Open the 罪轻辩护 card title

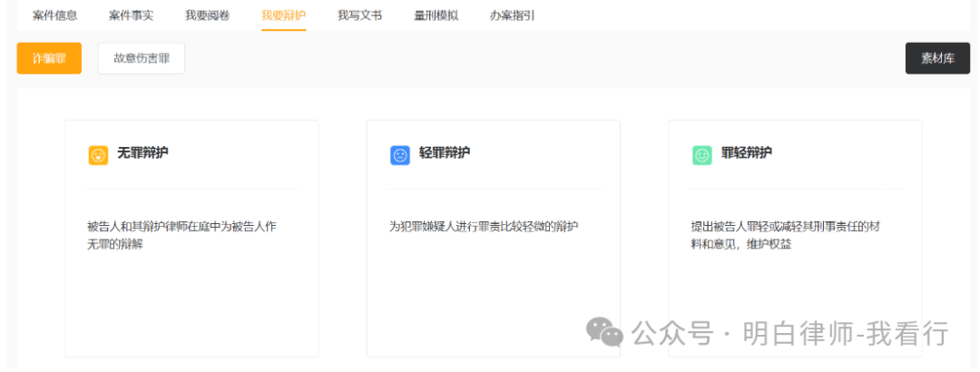pyautogui.click(x=746, y=152)
